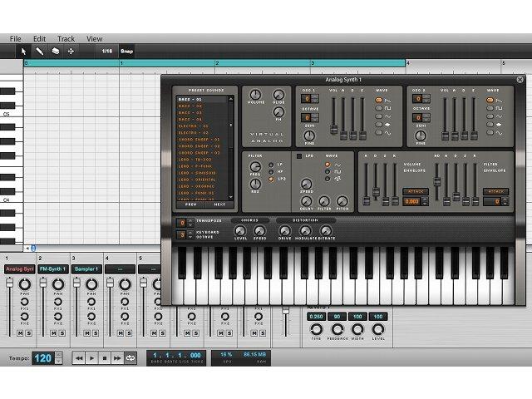Select the HP filter type
Screen dimensions: 532x399
(x=271, y=171)
